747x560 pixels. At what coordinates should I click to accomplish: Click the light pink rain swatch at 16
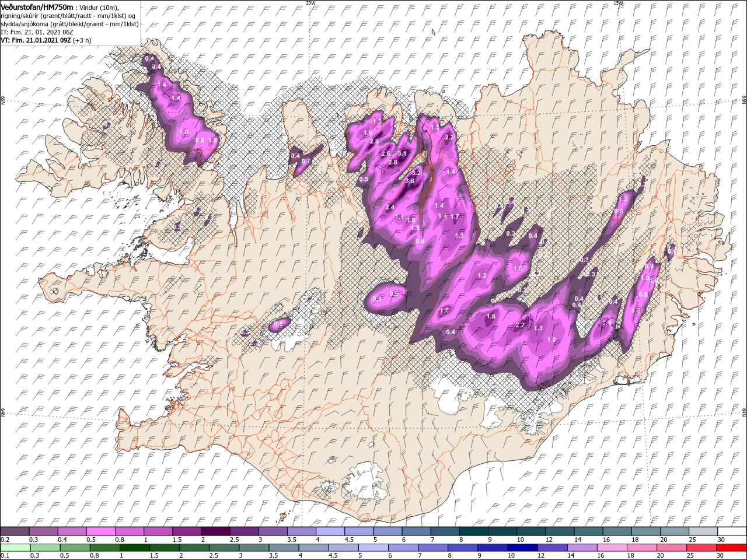pyautogui.click(x=612, y=548)
